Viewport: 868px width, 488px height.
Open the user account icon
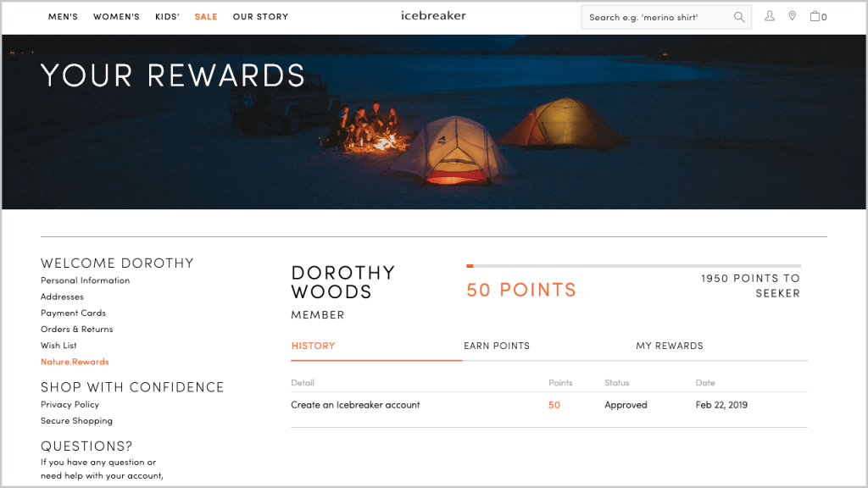click(770, 16)
